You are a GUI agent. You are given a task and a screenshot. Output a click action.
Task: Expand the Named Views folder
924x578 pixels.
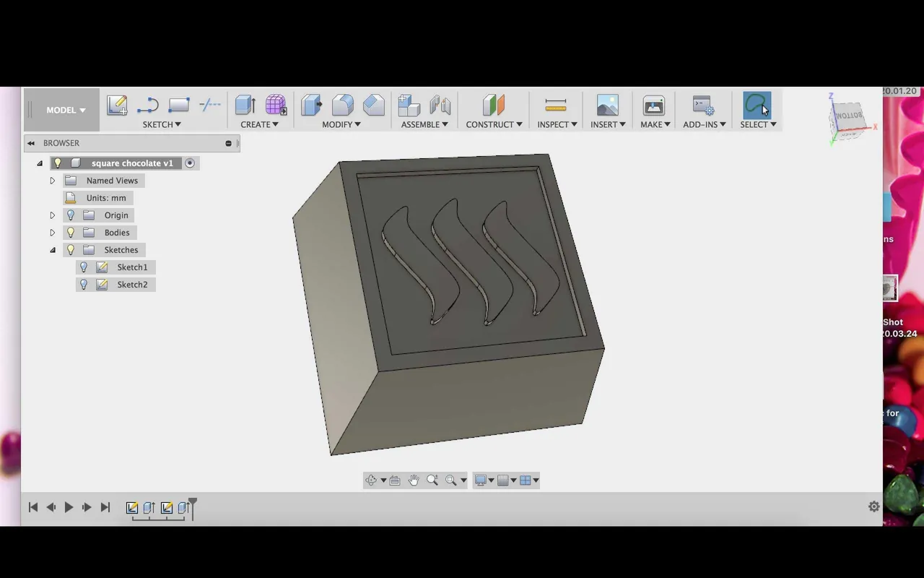click(x=52, y=181)
